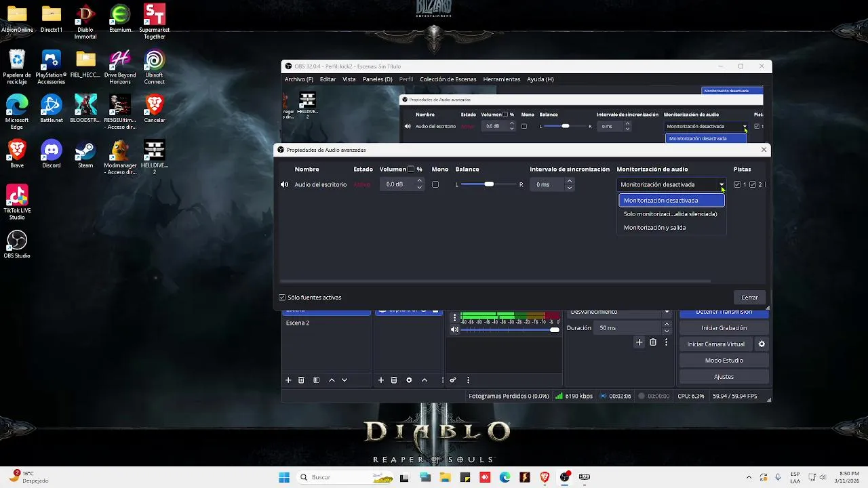Click OBS icon in Windows taskbar
Screen dimensions: 868x488
coord(565,477)
